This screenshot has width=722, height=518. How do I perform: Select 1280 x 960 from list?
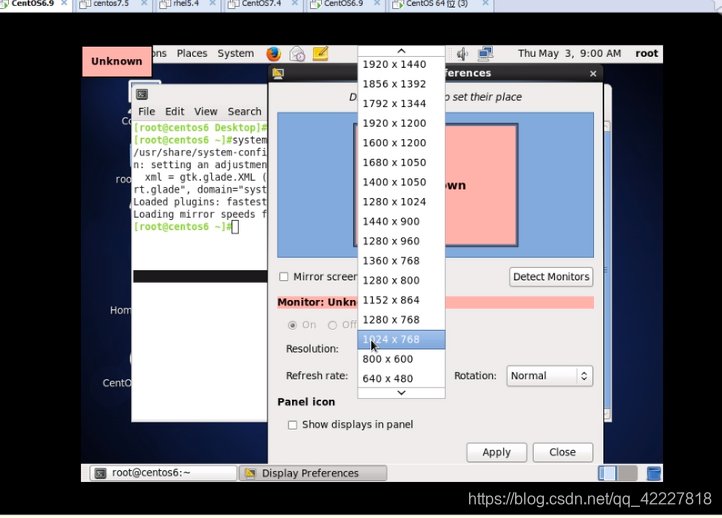[401, 241]
